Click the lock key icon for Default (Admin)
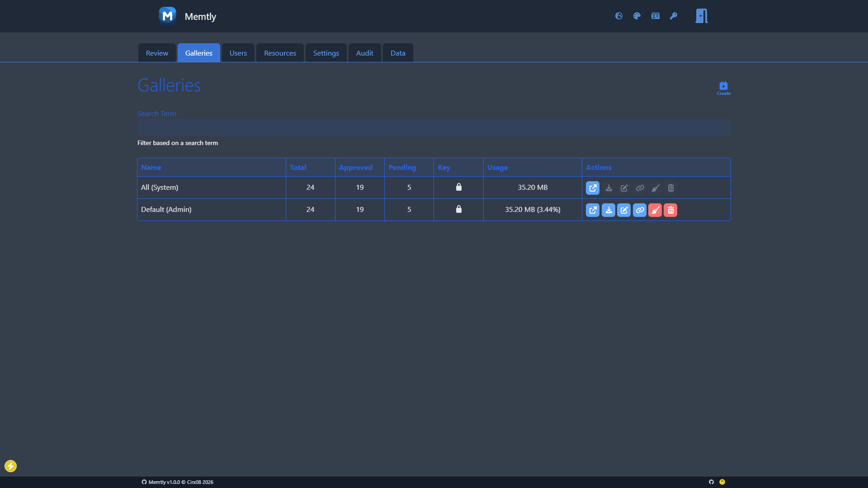 click(459, 209)
